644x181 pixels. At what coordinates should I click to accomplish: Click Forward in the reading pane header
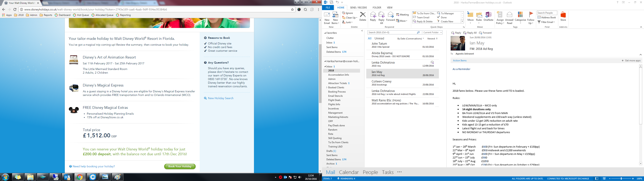click(485, 33)
